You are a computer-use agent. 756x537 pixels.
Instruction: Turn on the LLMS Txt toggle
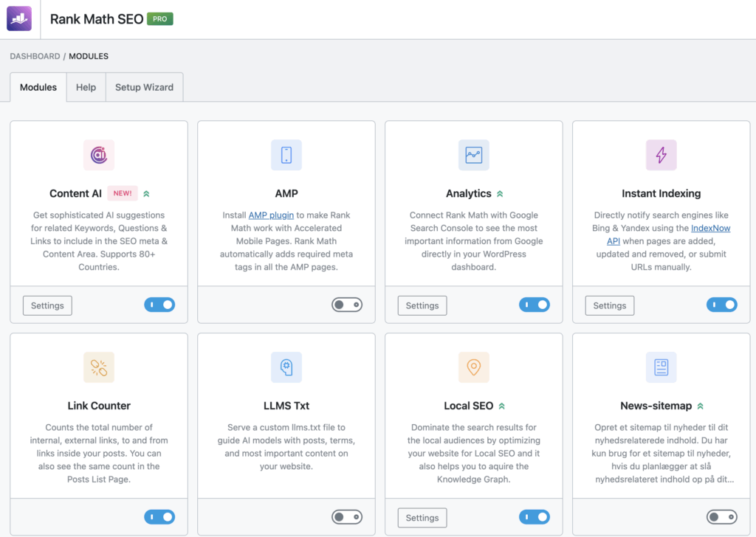point(347,517)
